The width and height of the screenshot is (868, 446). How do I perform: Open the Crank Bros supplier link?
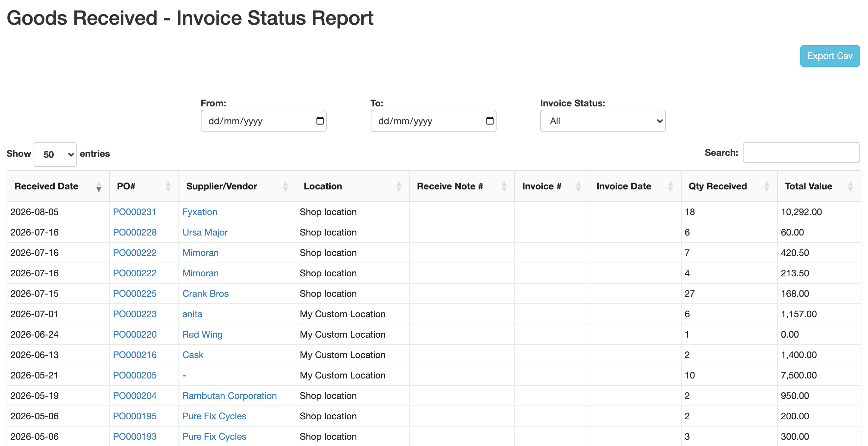[205, 293]
